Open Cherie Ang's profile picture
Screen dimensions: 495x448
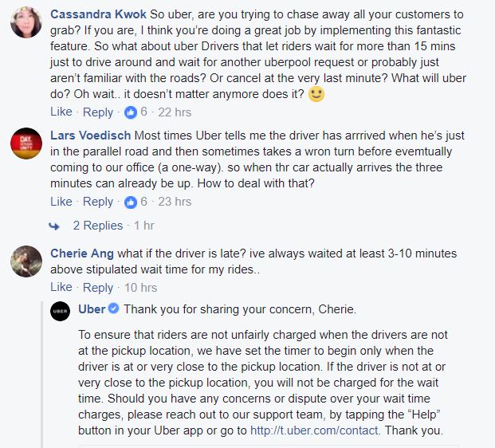[26, 261]
